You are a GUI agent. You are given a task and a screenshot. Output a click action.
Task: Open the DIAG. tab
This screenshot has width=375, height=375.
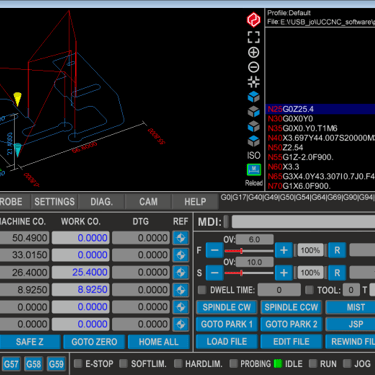102,202
